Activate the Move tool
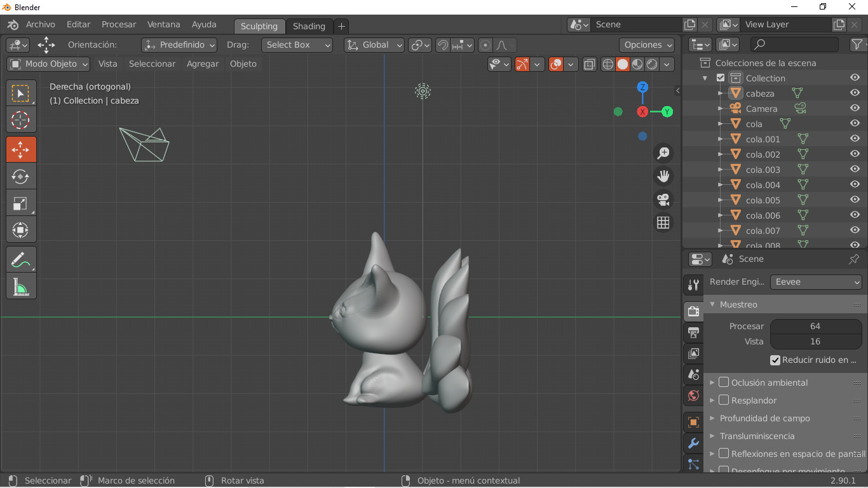The image size is (868, 488). pyautogui.click(x=21, y=150)
